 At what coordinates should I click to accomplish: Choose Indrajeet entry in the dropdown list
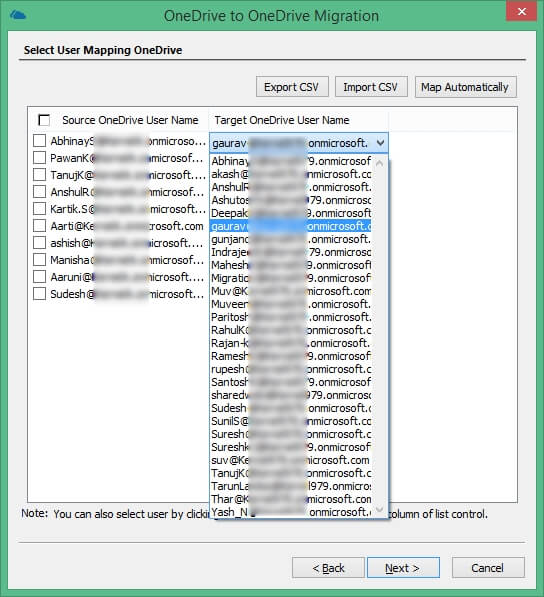point(291,252)
